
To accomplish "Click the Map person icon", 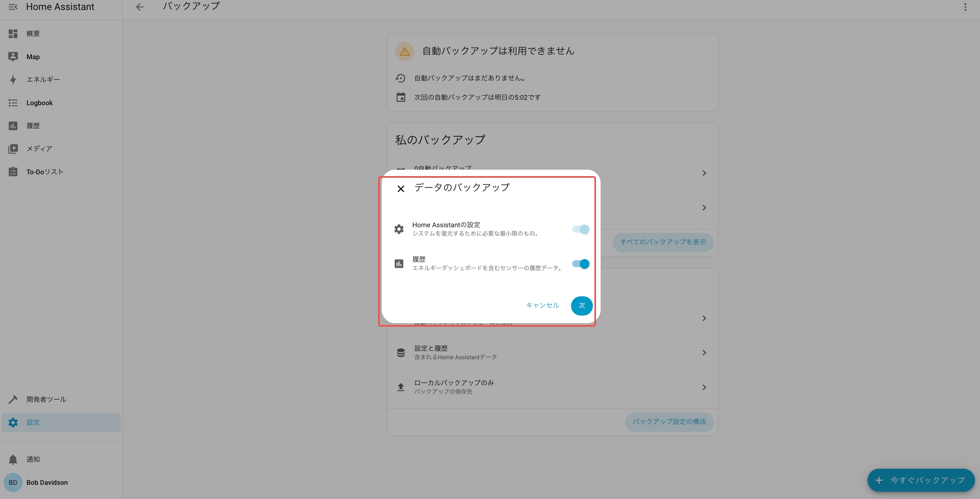I will pos(13,57).
